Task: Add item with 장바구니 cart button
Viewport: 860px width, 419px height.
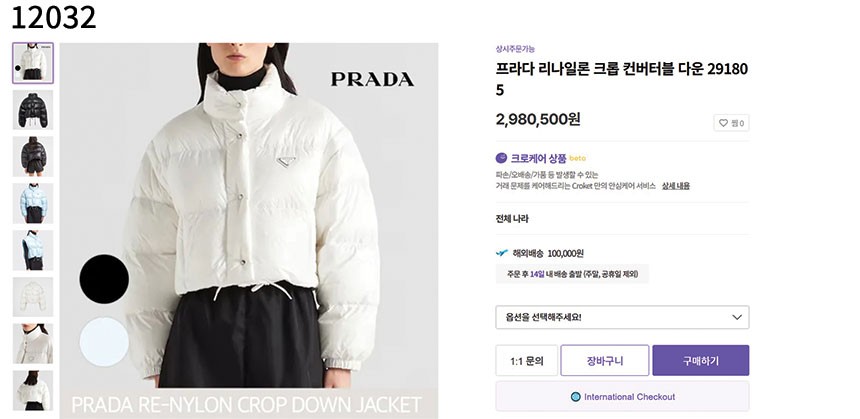Action: click(x=604, y=360)
